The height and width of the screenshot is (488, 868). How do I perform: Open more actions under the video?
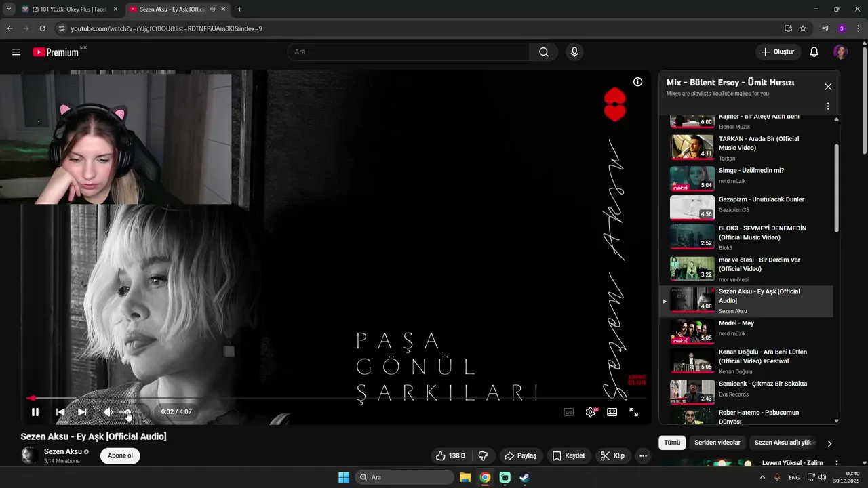coord(643,456)
